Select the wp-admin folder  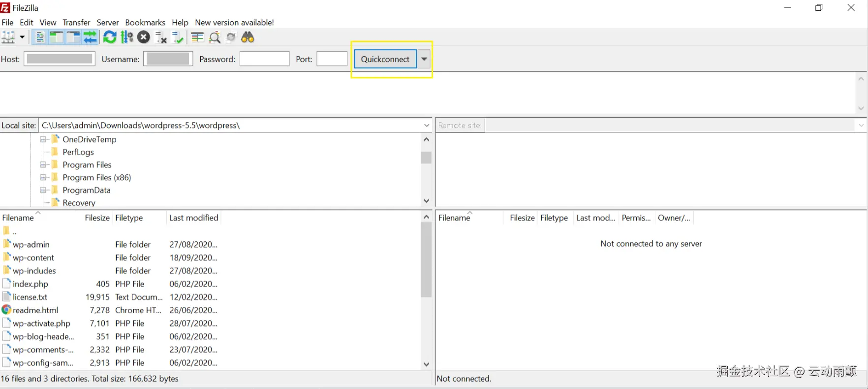coord(31,245)
